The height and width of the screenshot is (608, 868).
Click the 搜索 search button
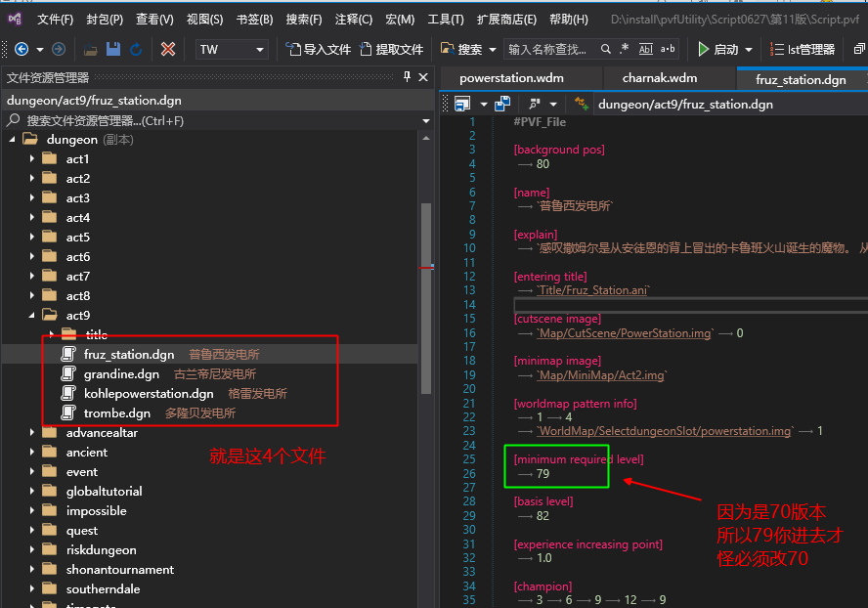pyautogui.click(x=461, y=49)
